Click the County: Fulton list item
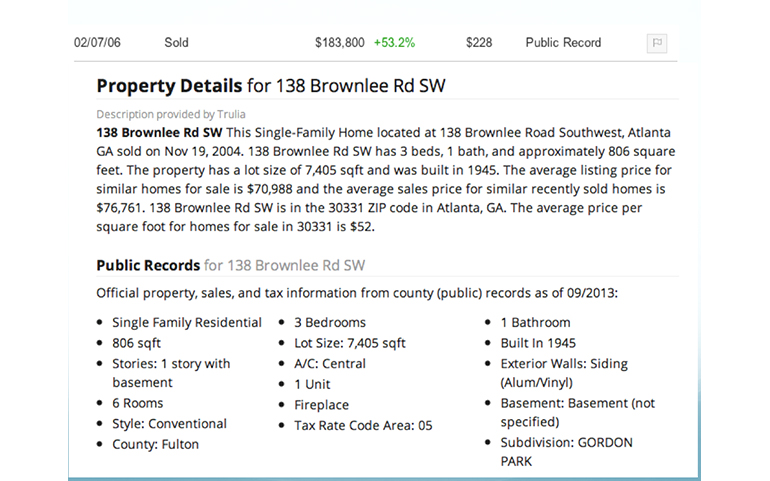This screenshot has height=481, width=770. point(155,444)
